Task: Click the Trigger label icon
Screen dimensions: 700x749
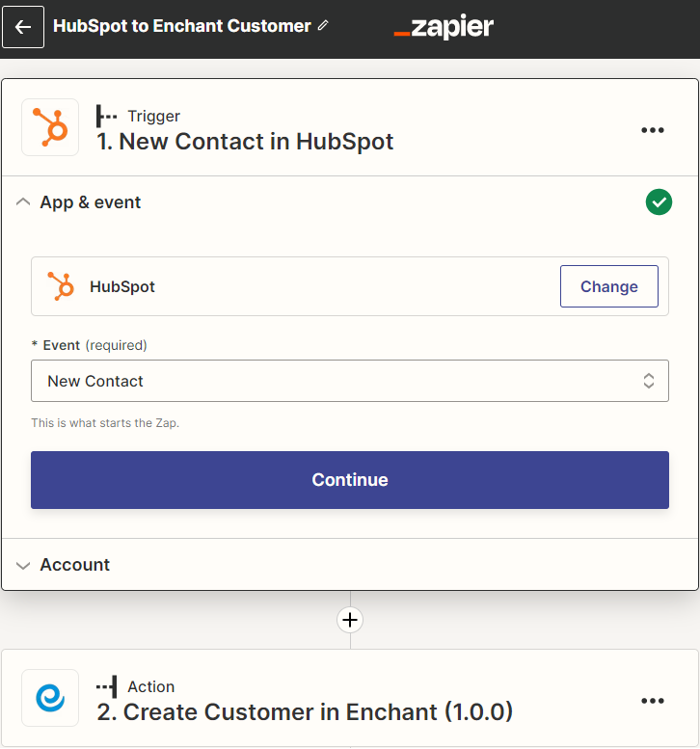Action: [106, 116]
